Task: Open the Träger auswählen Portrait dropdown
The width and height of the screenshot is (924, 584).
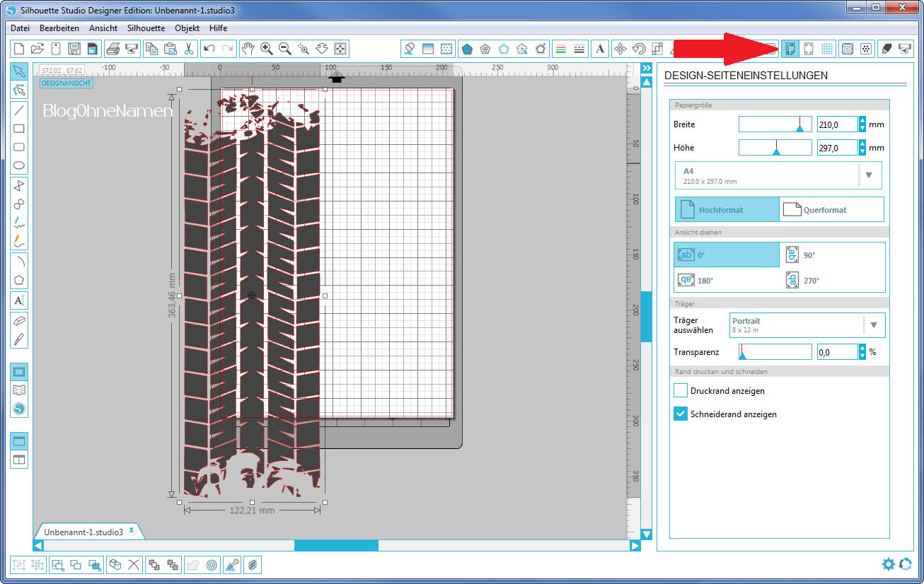Action: 873,325
